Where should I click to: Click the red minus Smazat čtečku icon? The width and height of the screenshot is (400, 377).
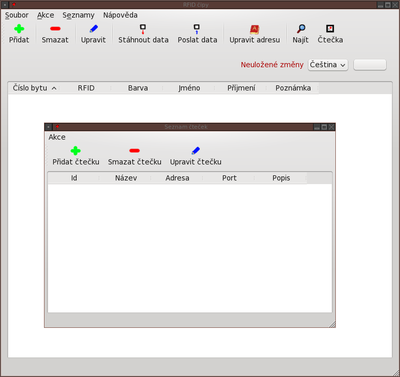point(134,151)
